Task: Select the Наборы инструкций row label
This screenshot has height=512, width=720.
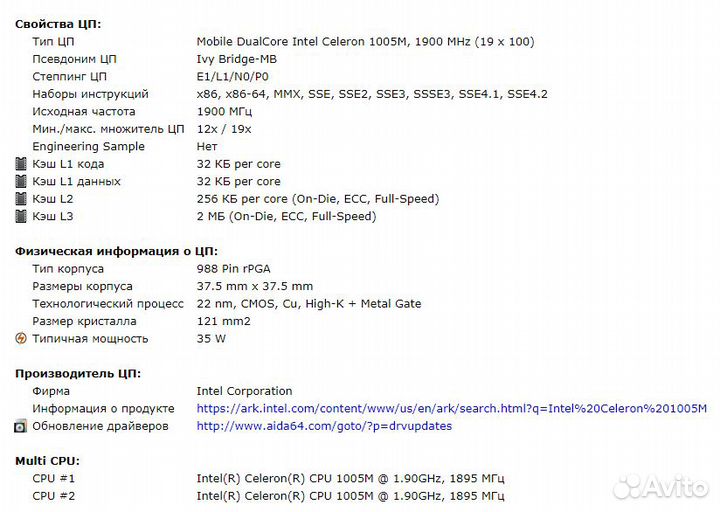Action: coord(90,94)
